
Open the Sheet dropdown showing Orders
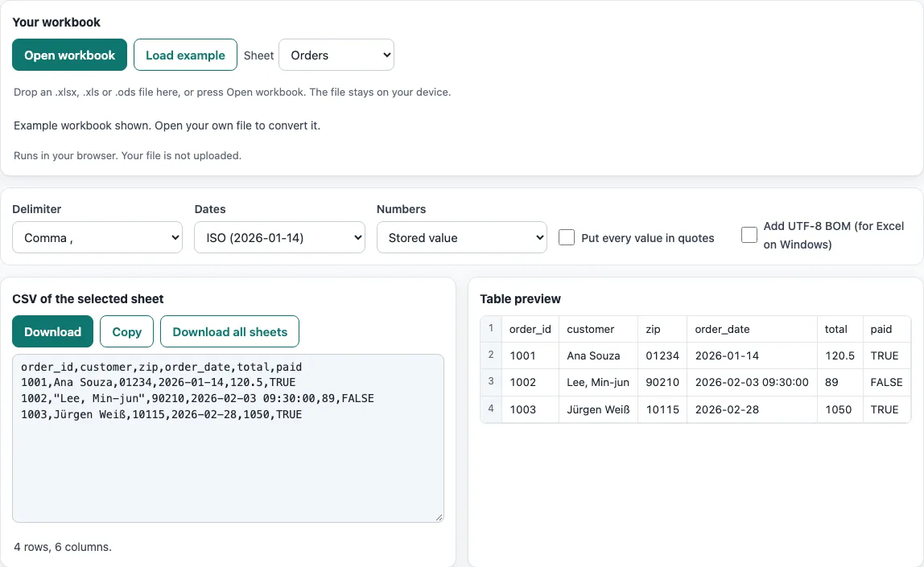point(336,55)
